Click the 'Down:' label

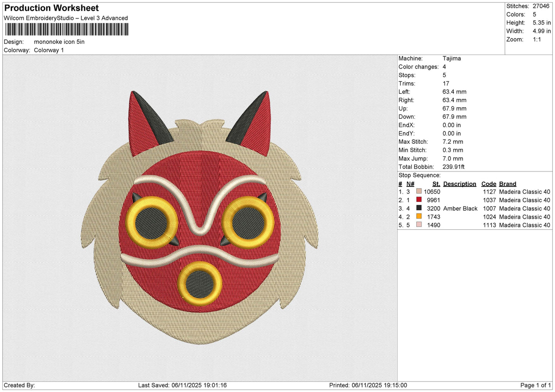click(407, 117)
